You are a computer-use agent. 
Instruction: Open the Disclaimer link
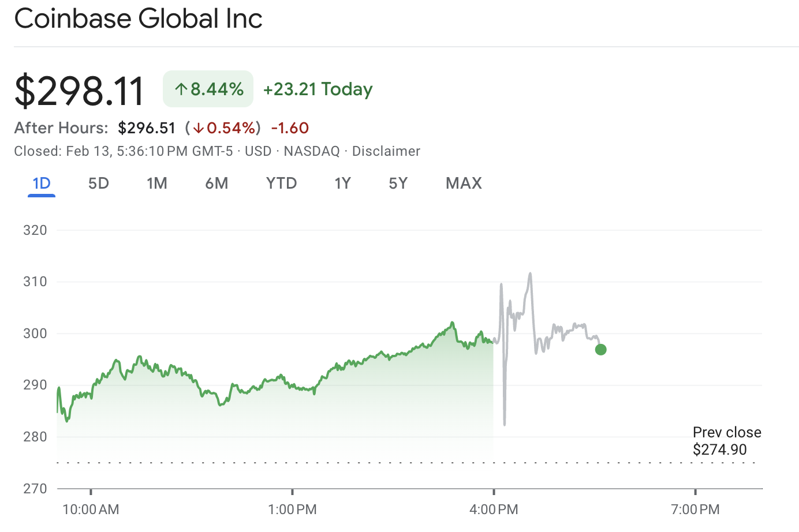coord(386,151)
